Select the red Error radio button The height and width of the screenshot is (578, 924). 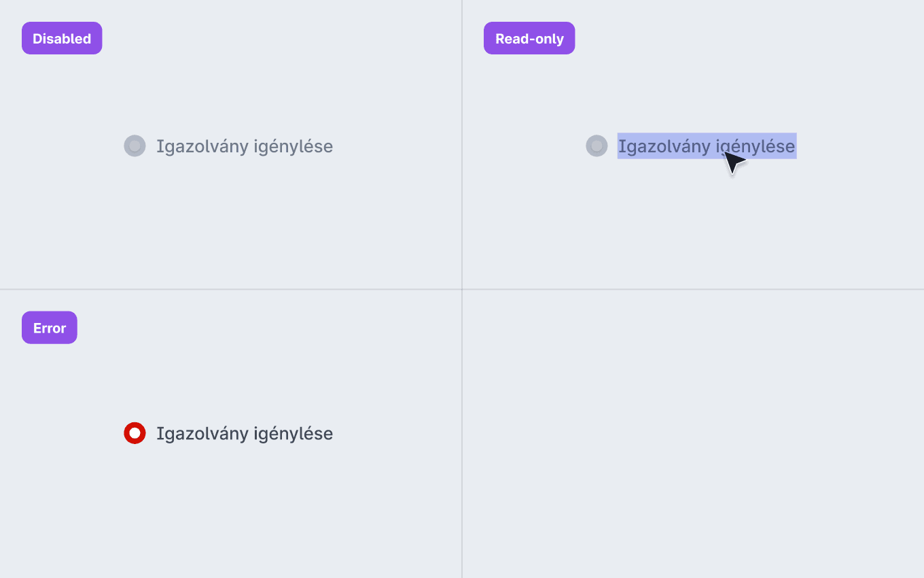tap(135, 433)
